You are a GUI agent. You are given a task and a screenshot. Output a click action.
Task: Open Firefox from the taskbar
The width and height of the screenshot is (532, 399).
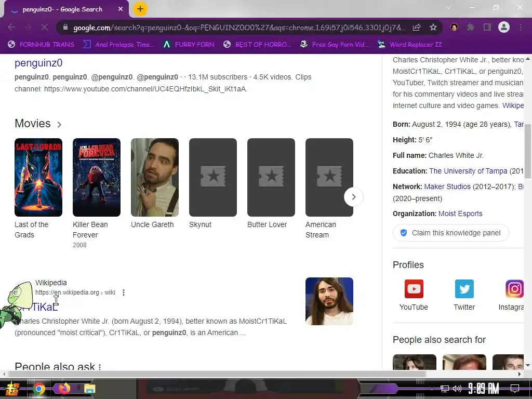(64, 388)
